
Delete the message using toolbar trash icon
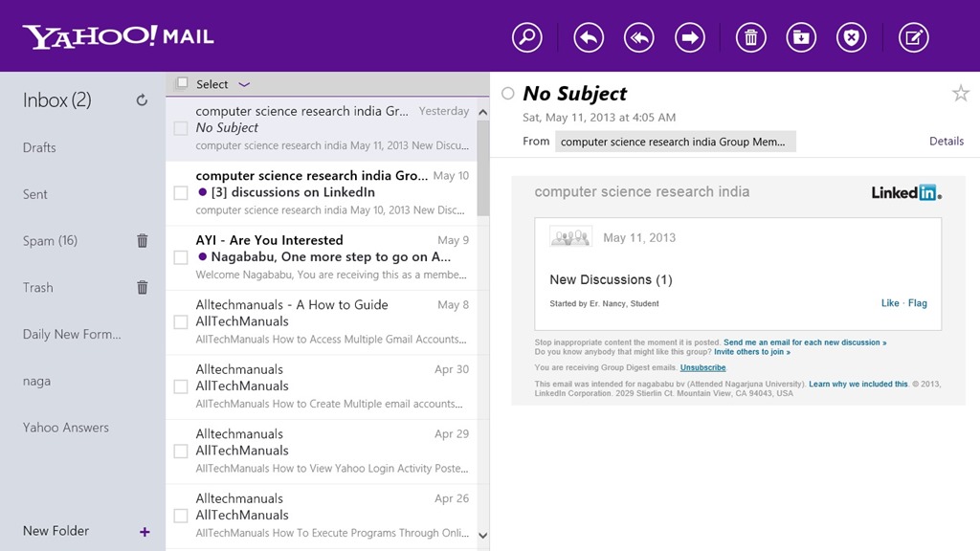[750, 37]
